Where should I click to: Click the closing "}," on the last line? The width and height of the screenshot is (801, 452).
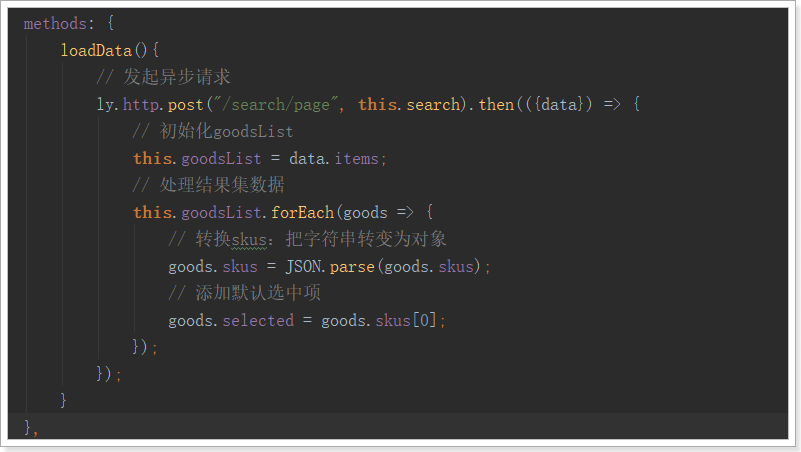pos(31,428)
